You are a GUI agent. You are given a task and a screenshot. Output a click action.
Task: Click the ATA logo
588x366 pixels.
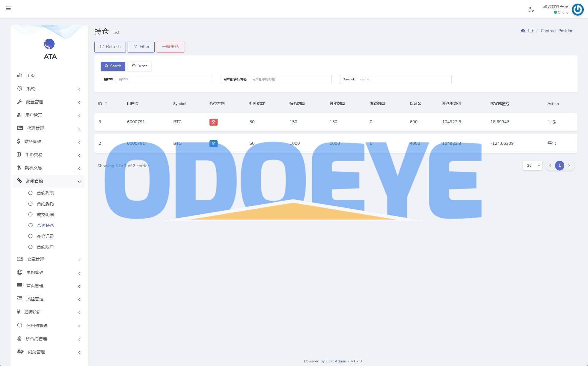click(x=49, y=44)
